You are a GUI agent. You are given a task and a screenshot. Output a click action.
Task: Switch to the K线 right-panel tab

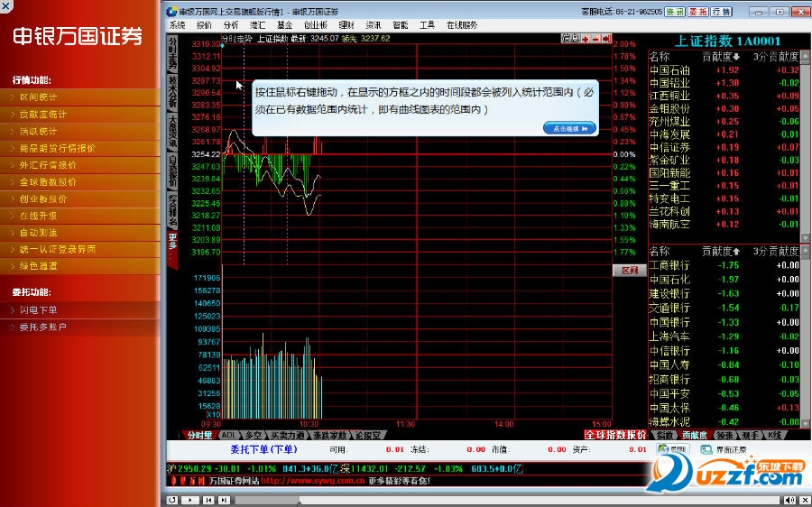click(775, 435)
